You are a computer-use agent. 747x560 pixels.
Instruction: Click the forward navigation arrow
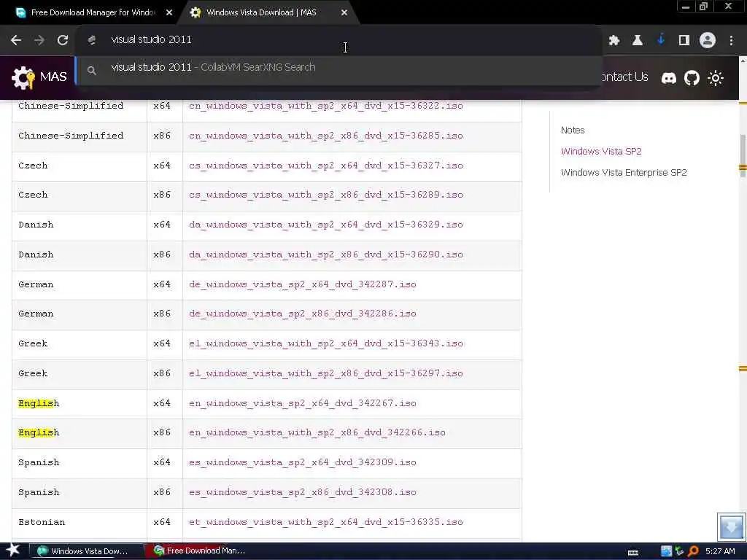pyautogui.click(x=39, y=41)
